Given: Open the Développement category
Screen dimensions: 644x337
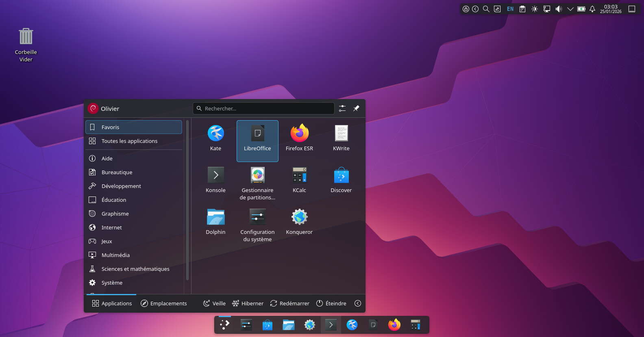Looking at the screenshot, I should [x=134, y=186].
